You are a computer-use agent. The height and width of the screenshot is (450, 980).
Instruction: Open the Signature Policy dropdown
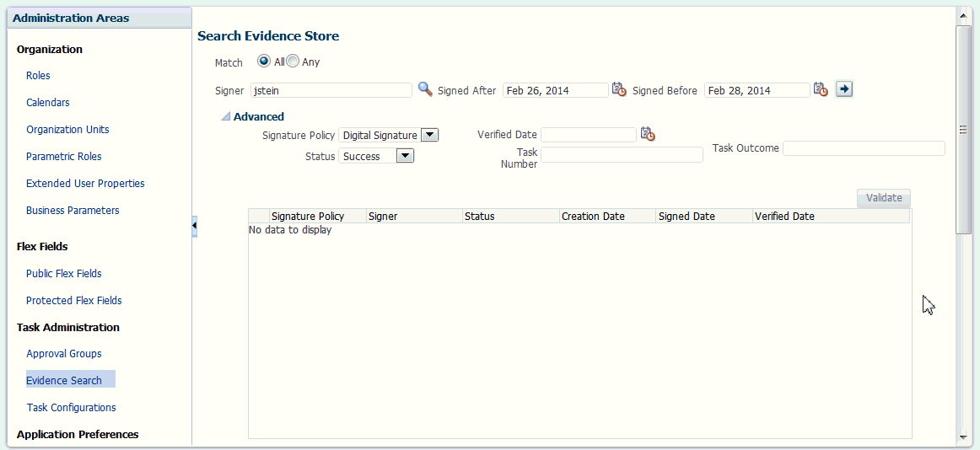click(430, 135)
